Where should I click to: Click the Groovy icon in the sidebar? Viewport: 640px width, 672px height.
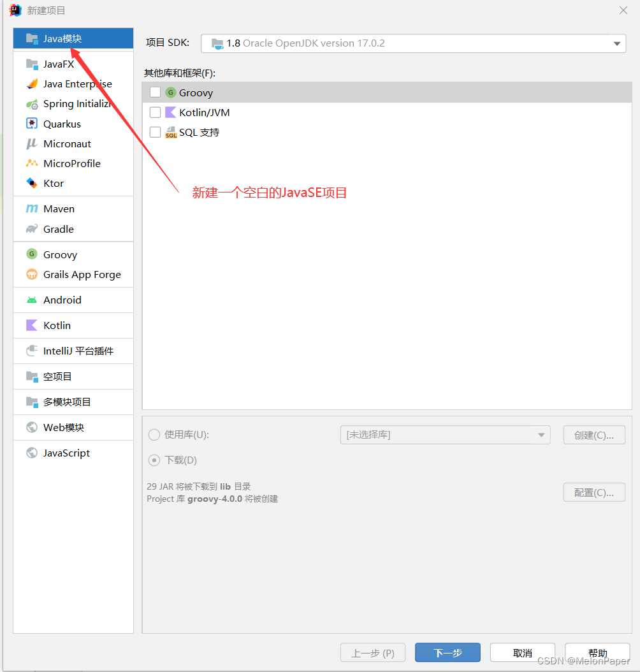pyautogui.click(x=32, y=254)
